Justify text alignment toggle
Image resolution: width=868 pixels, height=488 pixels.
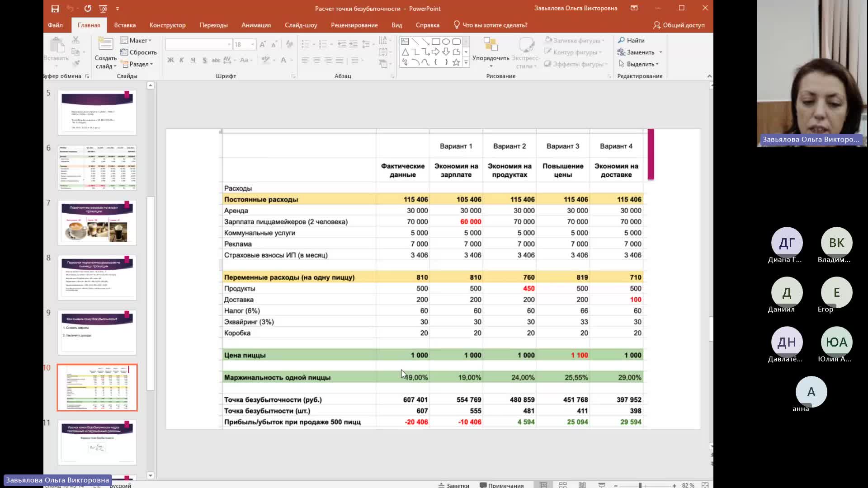tap(339, 60)
